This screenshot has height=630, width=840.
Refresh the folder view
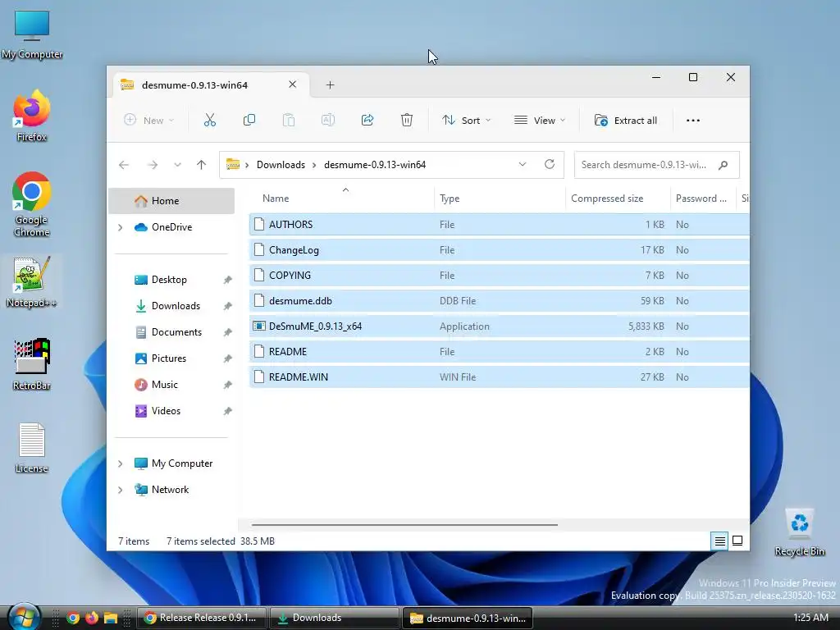[549, 164]
